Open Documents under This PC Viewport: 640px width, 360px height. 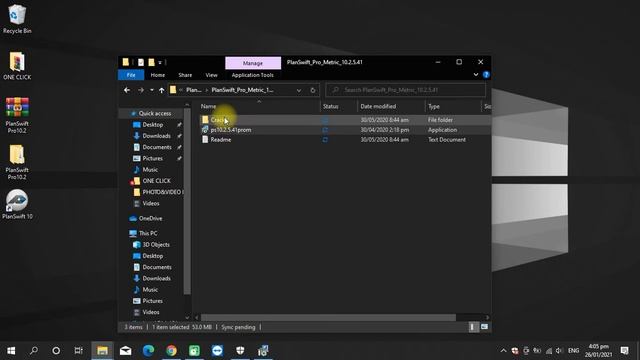click(157, 267)
